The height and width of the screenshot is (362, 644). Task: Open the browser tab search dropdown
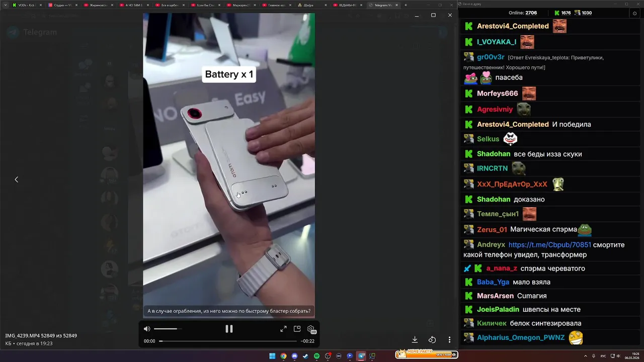tap(5, 5)
